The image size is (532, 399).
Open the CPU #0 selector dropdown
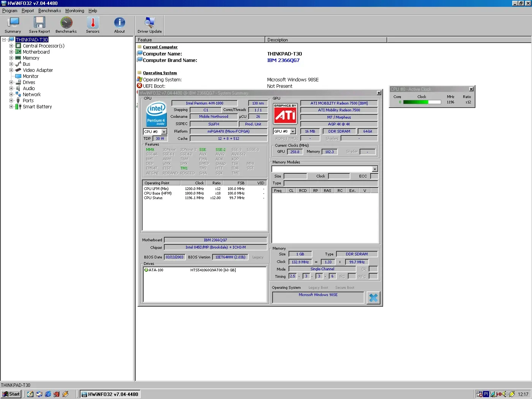164,132
